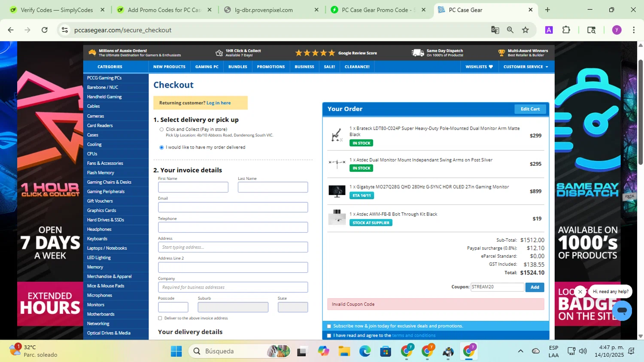Open Microsoft Store from the taskbar
Screen dimensions: 644x362
[386, 351]
